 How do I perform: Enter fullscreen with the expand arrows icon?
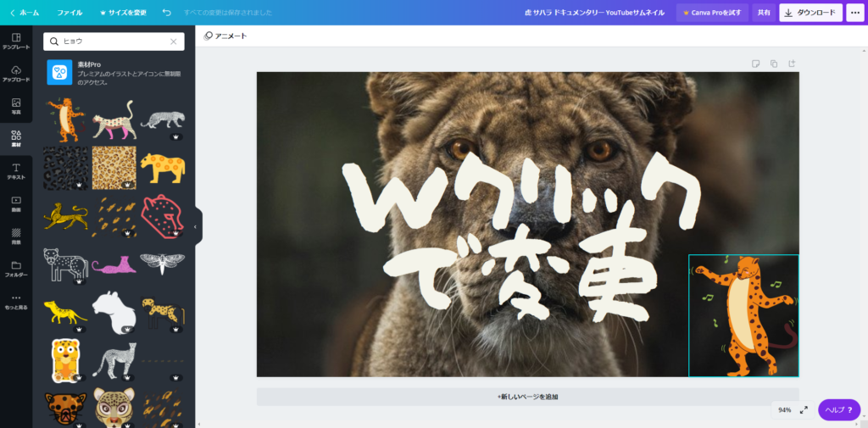tap(804, 409)
